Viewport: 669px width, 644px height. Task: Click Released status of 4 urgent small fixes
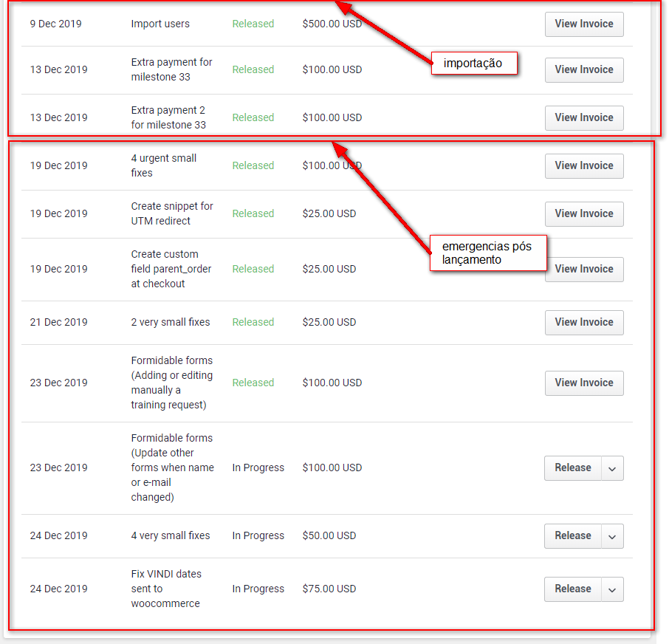point(253,165)
